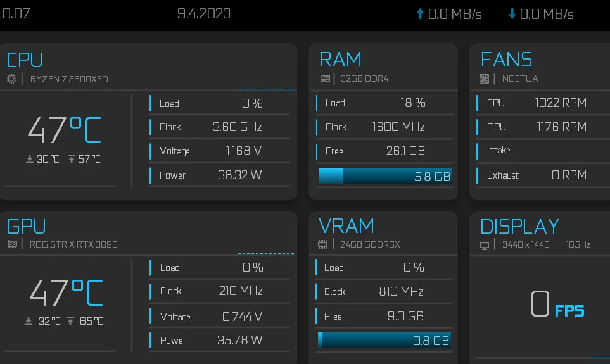The image size is (610, 364).
Task: Click the VRAM chip icon beside 24GB GDDR6X
Action: 323,244
